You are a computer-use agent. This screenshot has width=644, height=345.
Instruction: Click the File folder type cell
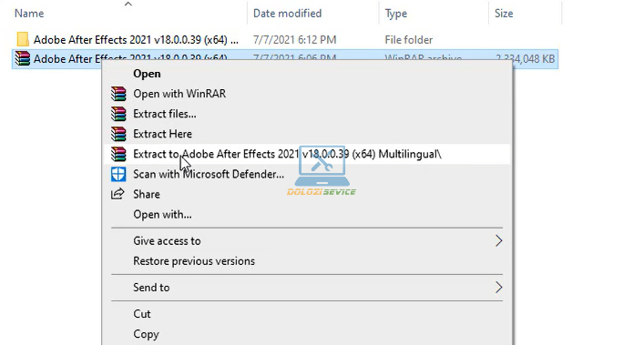409,40
